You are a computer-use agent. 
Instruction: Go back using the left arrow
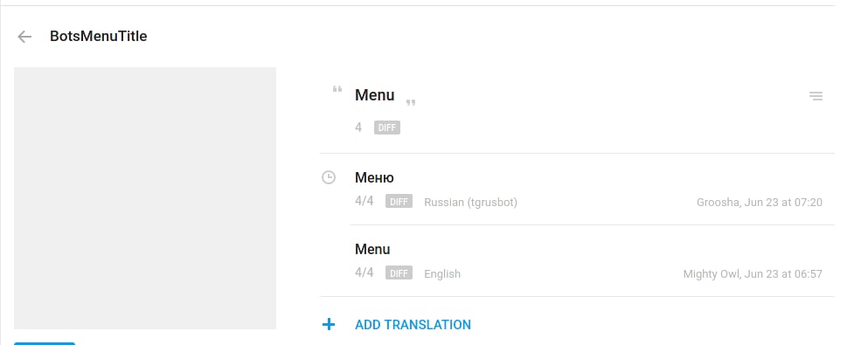click(x=24, y=37)
